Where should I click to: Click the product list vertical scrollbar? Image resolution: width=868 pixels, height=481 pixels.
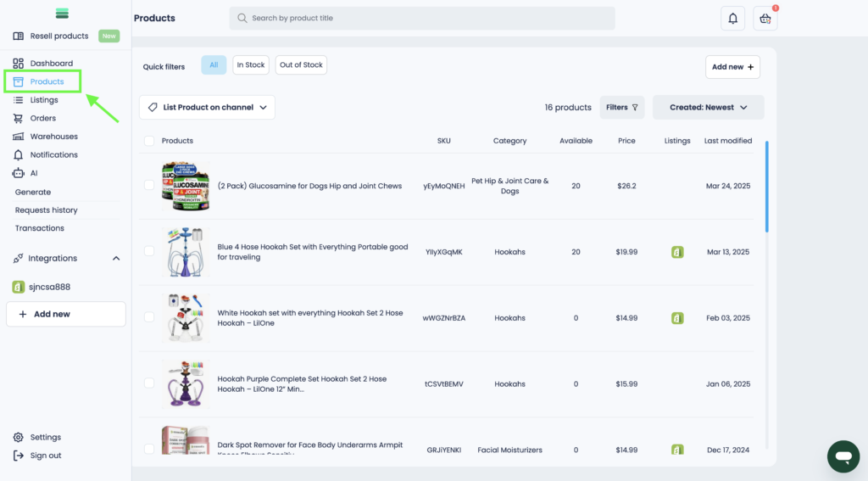point(767,187)
